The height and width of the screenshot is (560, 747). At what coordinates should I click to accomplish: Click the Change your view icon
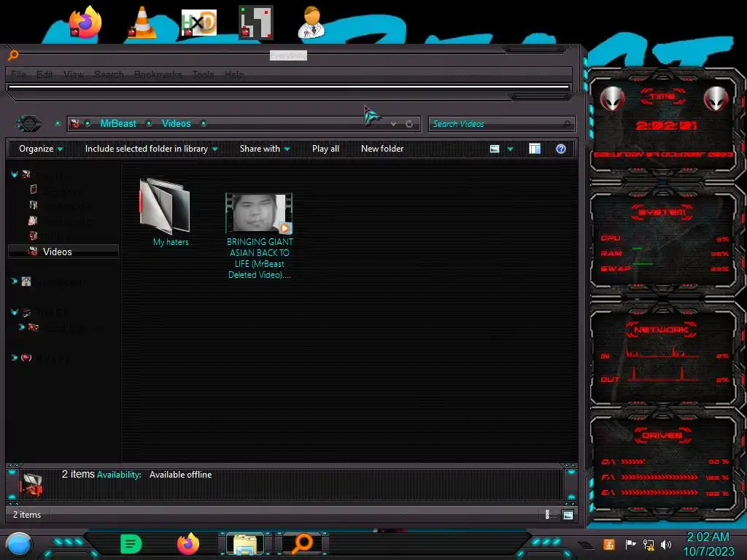(495, 149)
